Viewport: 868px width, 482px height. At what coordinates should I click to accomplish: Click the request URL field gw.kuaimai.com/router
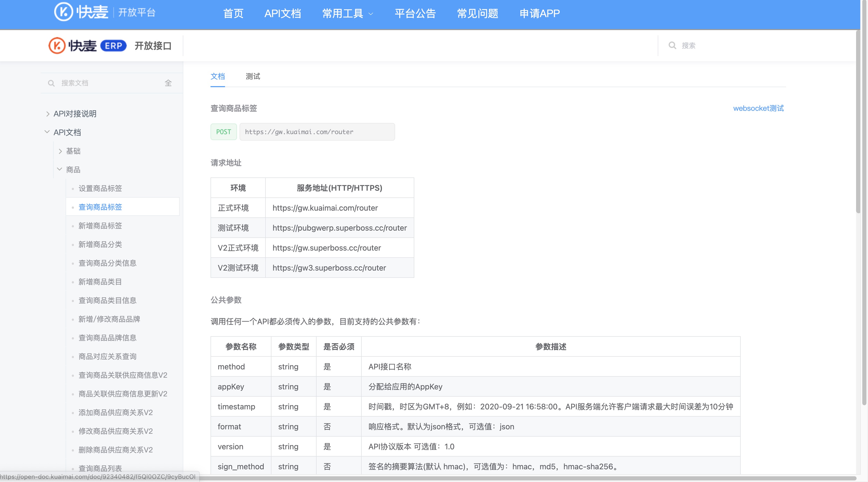click(x=317, y=132)
